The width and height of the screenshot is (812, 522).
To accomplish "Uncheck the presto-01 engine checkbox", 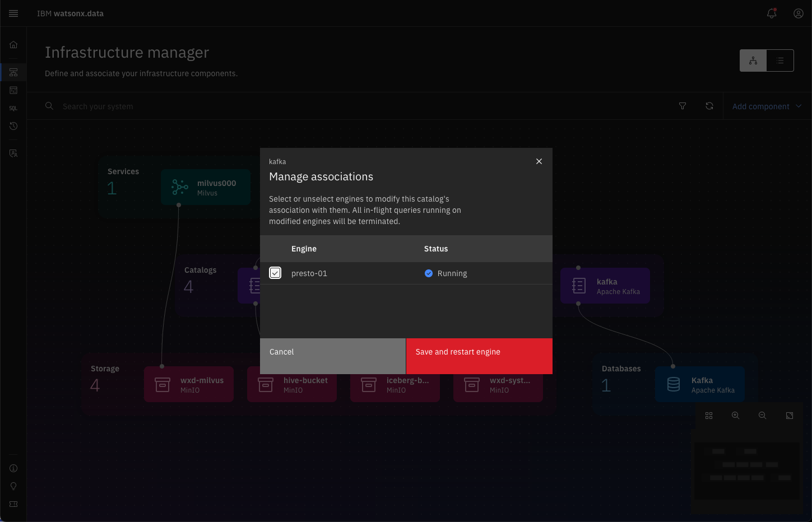I will click(x=275, y=273).
